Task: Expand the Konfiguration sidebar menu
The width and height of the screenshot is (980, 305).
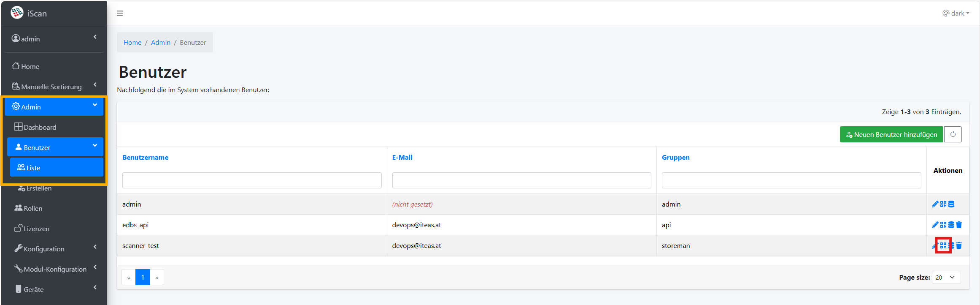Action: pyautogui.click(x=54, y=249)
